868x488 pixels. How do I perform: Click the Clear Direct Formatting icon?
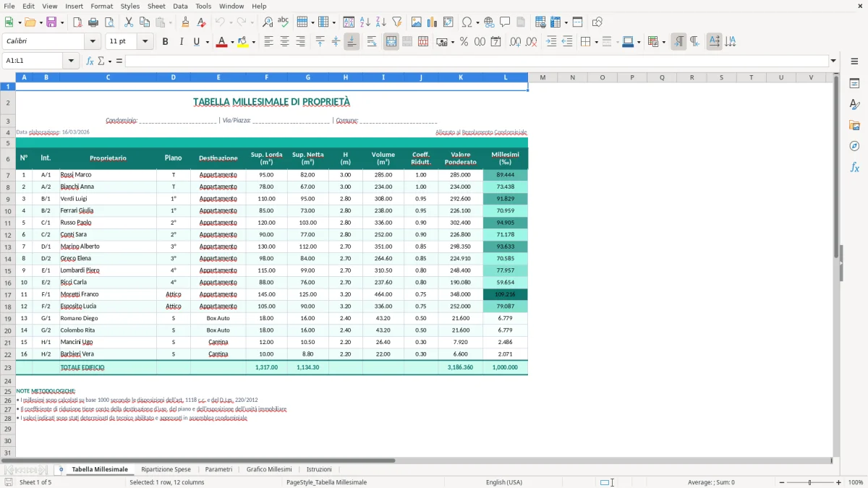point(200,22)
